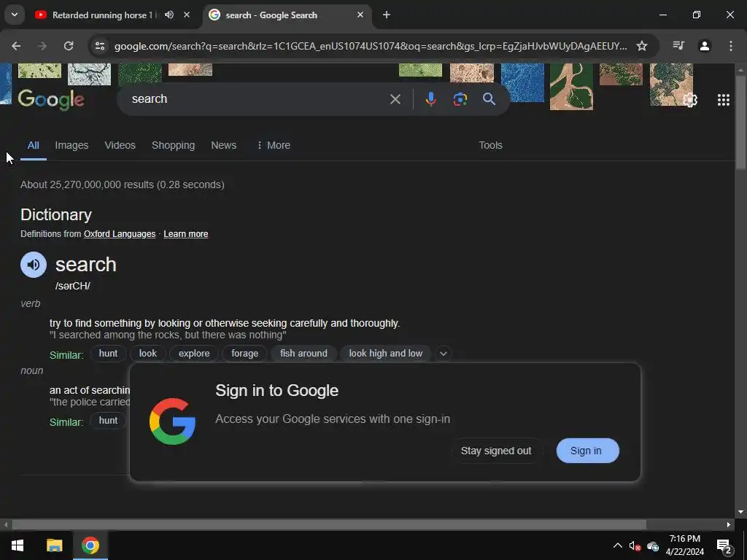Clear the search query with X
Image resolution: width=747 pixels, height=560 pixels.
pos(395,99)
